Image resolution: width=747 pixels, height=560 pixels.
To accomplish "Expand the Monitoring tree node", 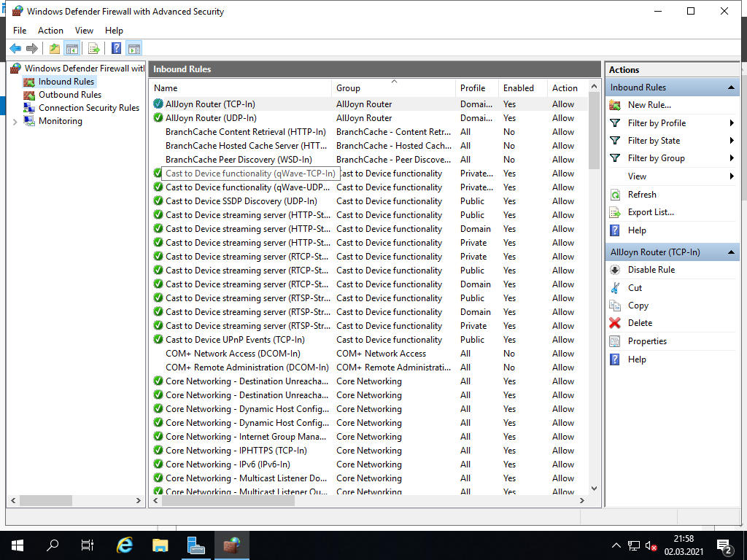I will pyautogui.click(x=15, y=122).
